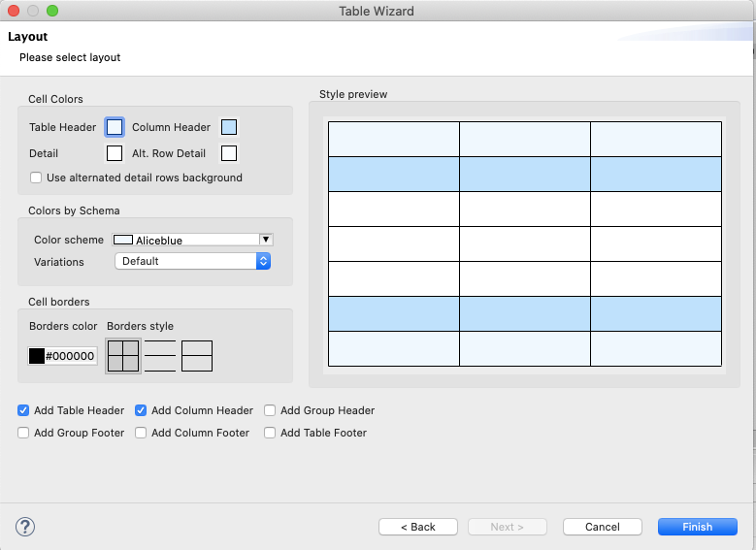Click the Finish button

697,527
